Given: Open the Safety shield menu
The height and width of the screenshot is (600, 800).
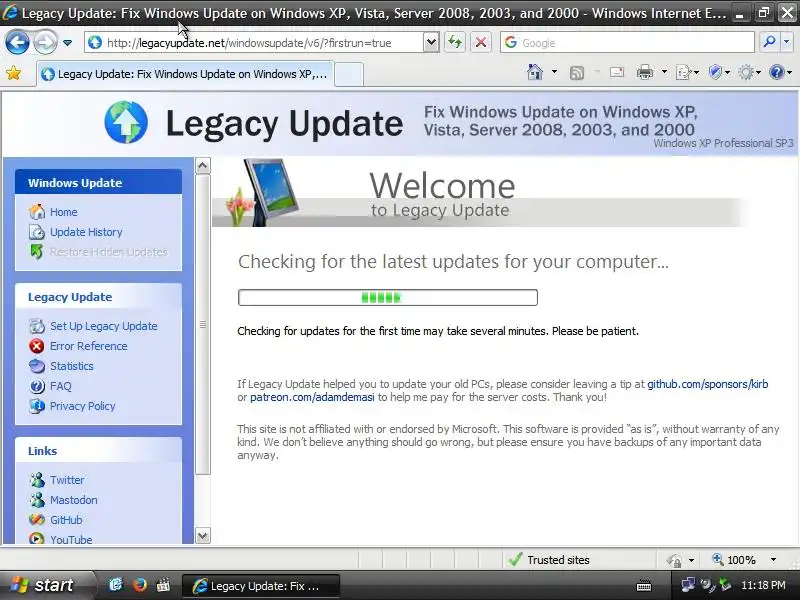Looking at the screenshot, I should [x=719, y=73].
